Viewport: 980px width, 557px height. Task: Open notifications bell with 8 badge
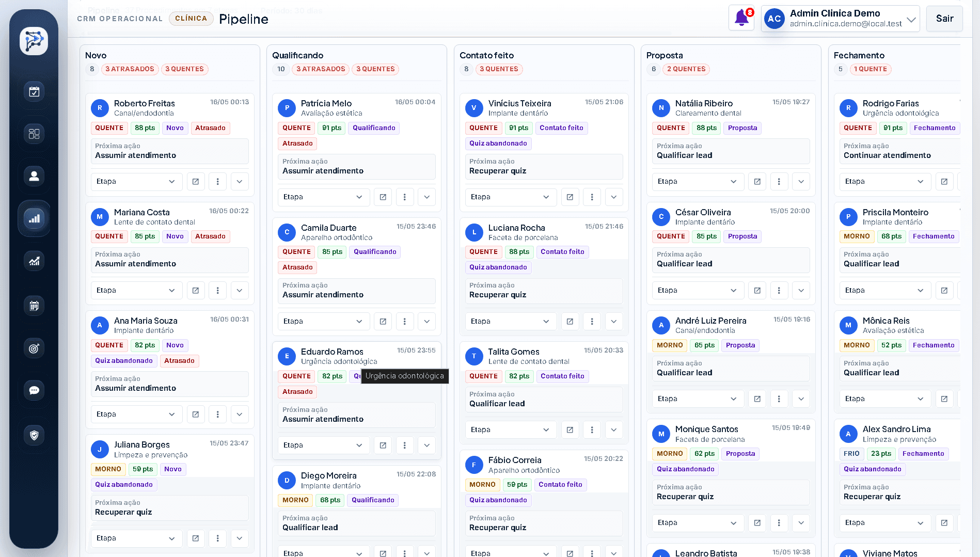pos(741,18)
